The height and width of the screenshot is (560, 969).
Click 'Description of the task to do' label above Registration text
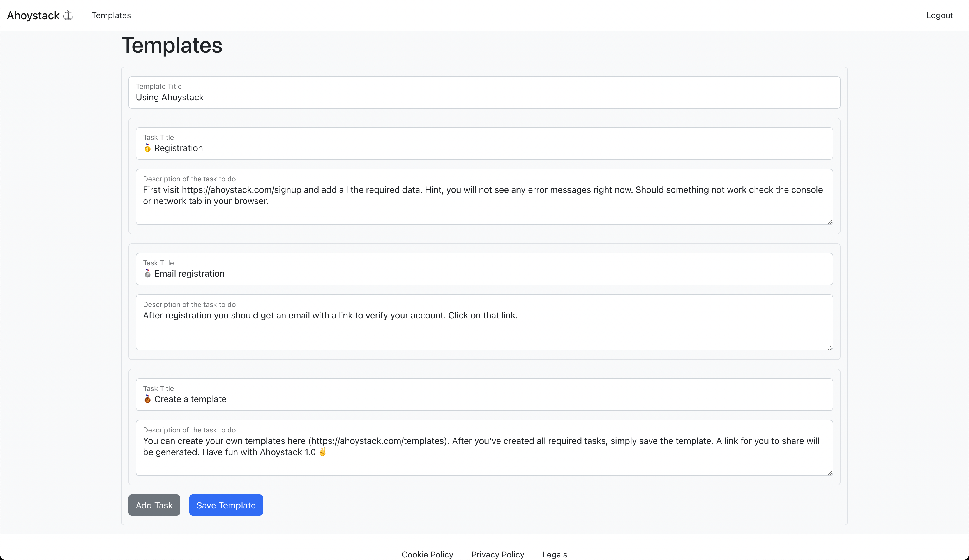[189, 179]
